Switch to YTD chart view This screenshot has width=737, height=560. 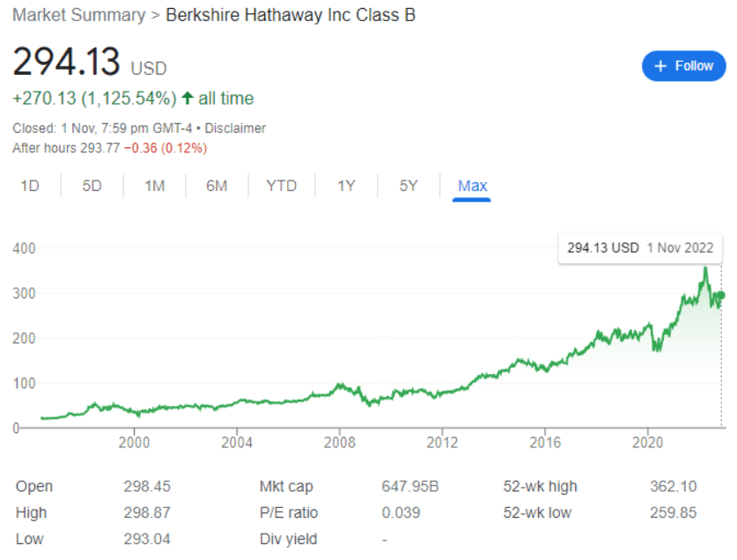[x=281, y=186]
